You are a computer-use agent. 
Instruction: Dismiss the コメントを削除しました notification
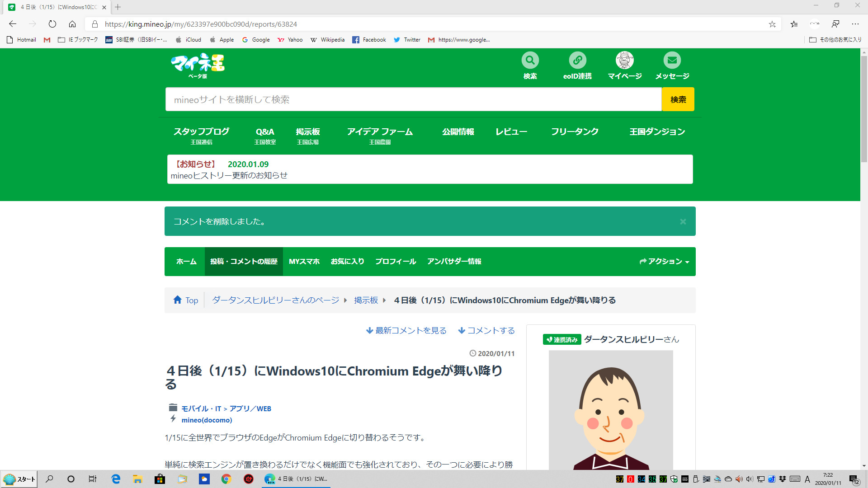(683, 221)
